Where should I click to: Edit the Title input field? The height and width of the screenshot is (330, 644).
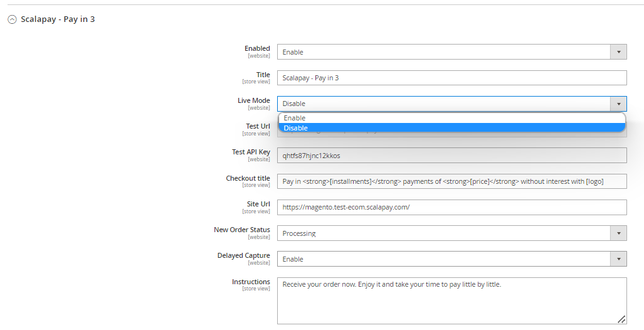tap(451, 78)
